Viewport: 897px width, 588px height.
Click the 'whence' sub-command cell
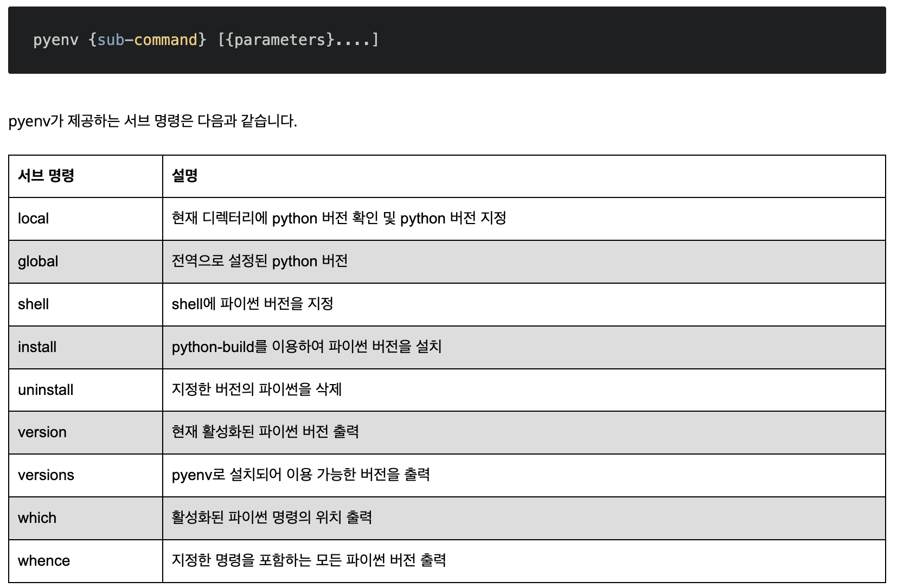pyautogui.click(x=86, y=561)
